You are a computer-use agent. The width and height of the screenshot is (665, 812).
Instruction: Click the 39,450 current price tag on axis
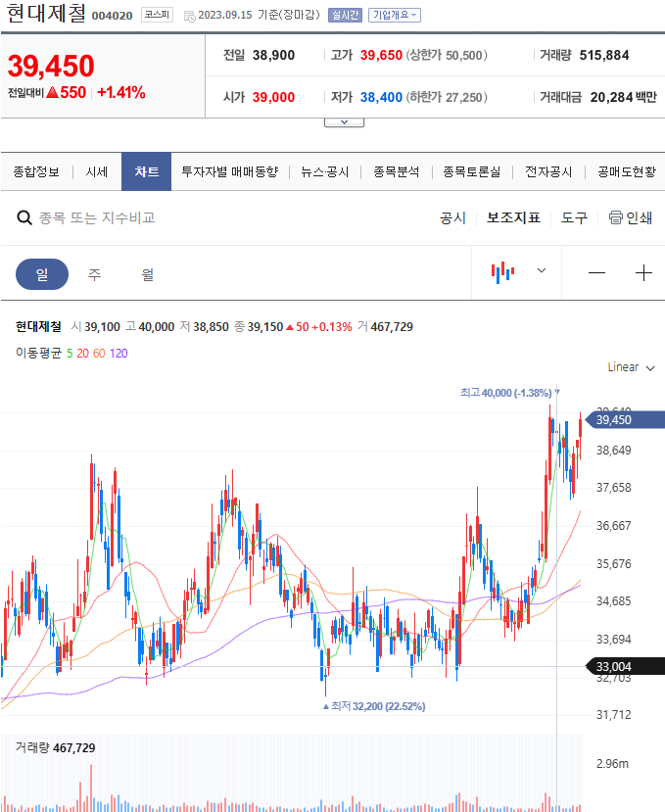click(626, 419)
